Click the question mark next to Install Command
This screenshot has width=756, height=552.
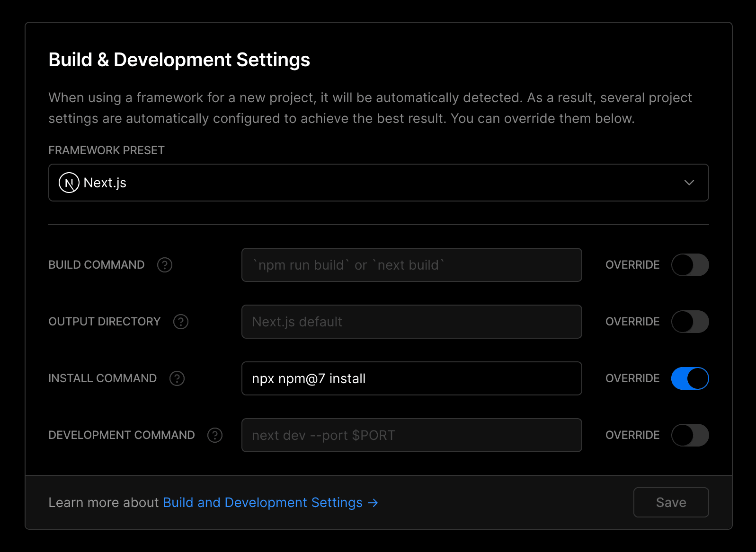(177, 378)
